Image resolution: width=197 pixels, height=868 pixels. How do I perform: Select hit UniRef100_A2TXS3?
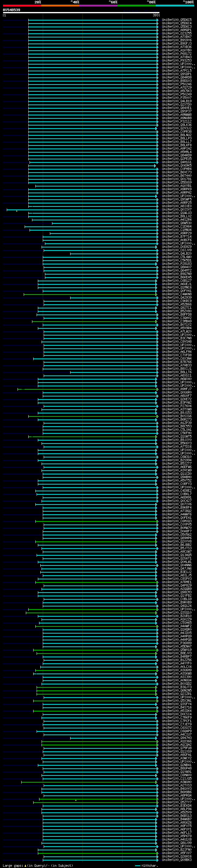tap(177, 785)
